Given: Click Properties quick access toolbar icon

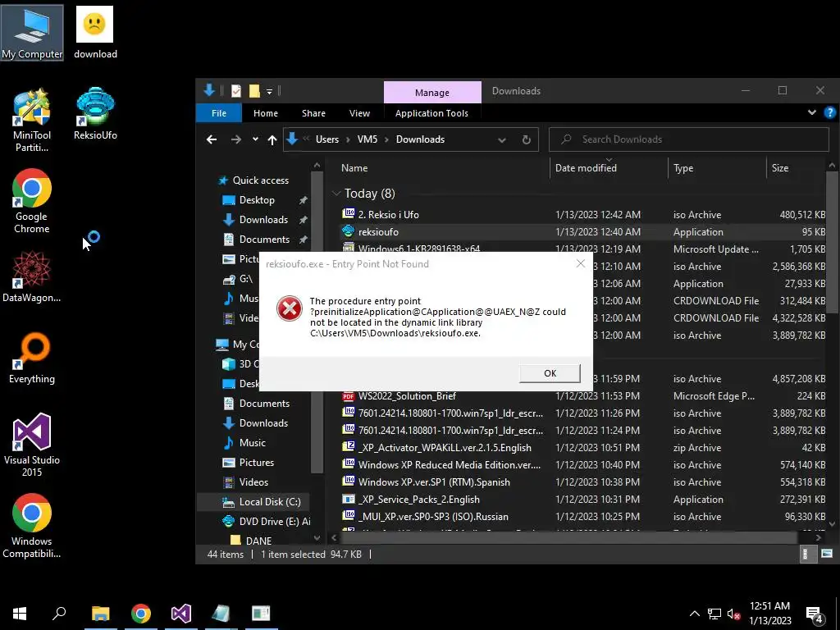Looking at the screenshot, I should point(235,91).
